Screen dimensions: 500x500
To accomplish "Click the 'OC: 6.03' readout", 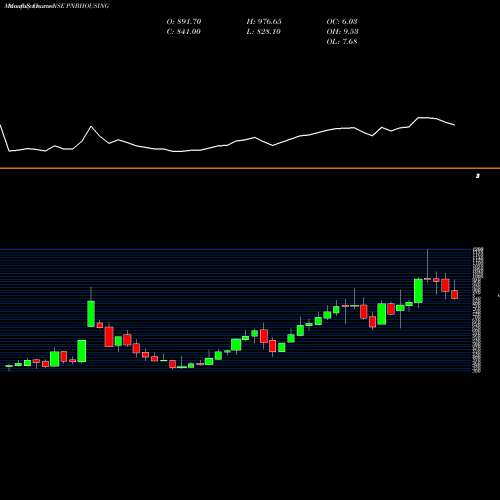I will 342,22.
